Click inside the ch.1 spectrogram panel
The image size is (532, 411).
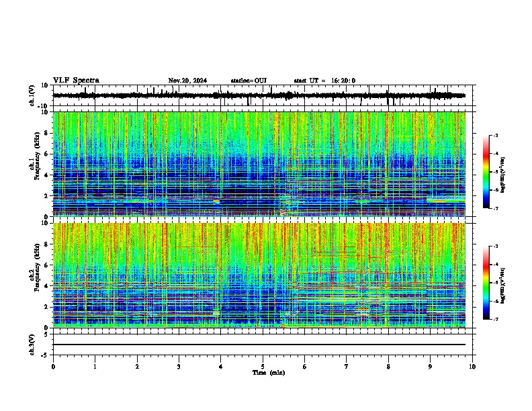coord(259,164)
